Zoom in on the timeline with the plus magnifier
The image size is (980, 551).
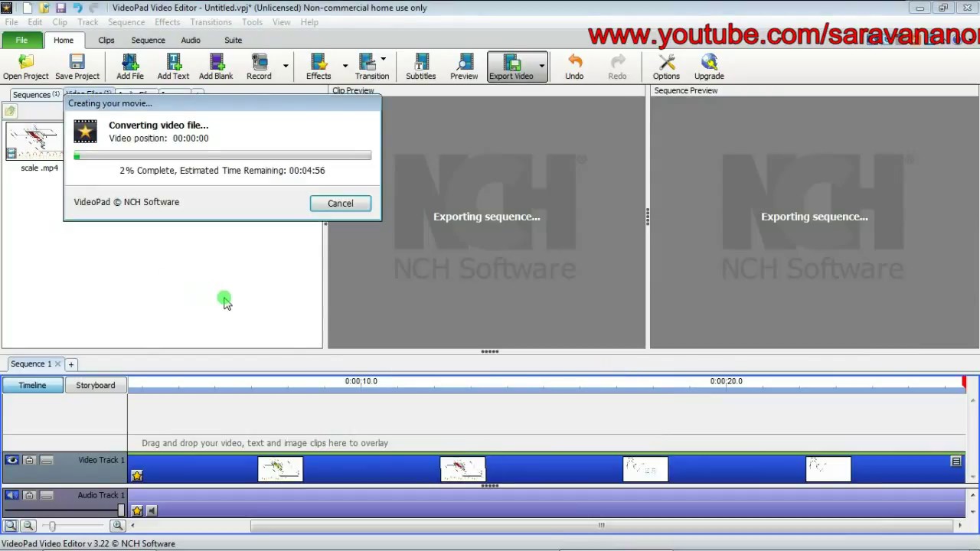pyautogui.click(x=118, y=525)
